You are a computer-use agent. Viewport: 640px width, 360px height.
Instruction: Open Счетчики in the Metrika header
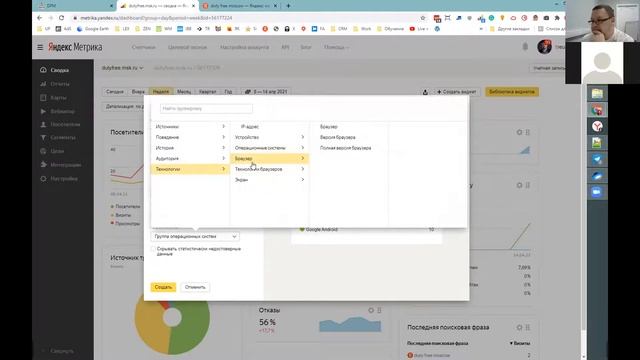click(x=143, y=47)
